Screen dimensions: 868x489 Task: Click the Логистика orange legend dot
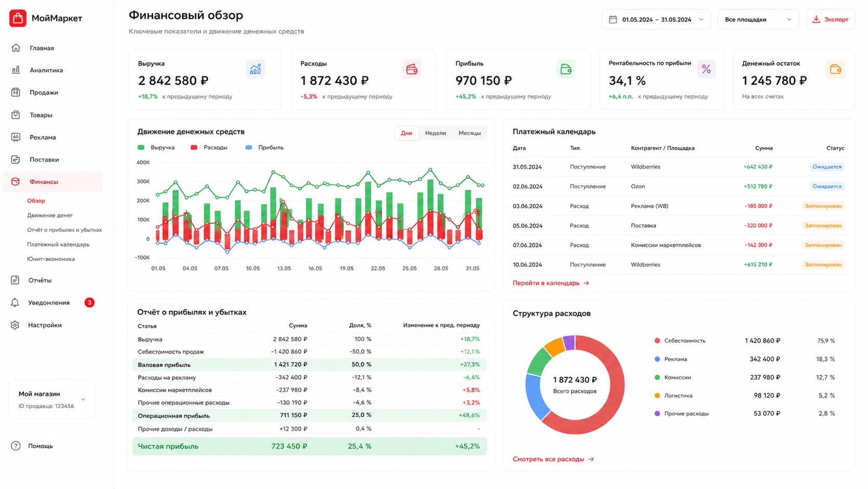pyautogui.click(x=657, y=395)
